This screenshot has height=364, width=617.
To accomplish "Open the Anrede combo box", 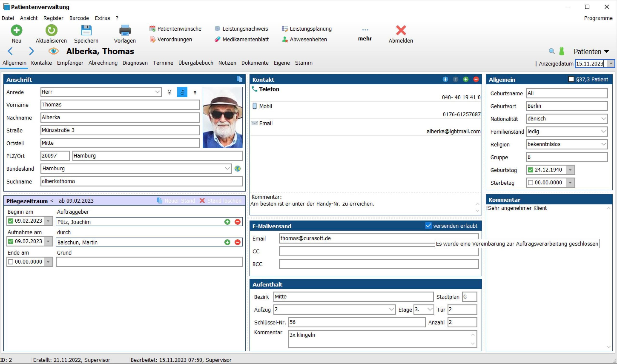I will pos(157,92).
